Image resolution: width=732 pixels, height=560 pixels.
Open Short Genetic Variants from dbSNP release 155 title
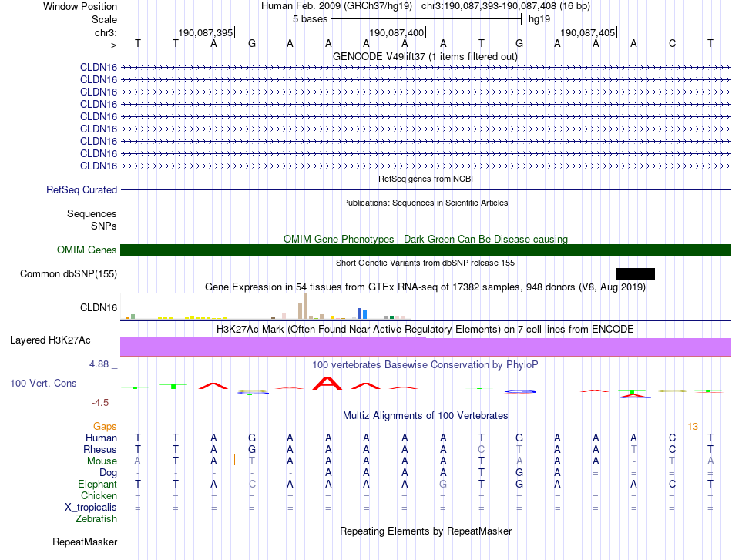pyautogui.click(x=425, y=263)
